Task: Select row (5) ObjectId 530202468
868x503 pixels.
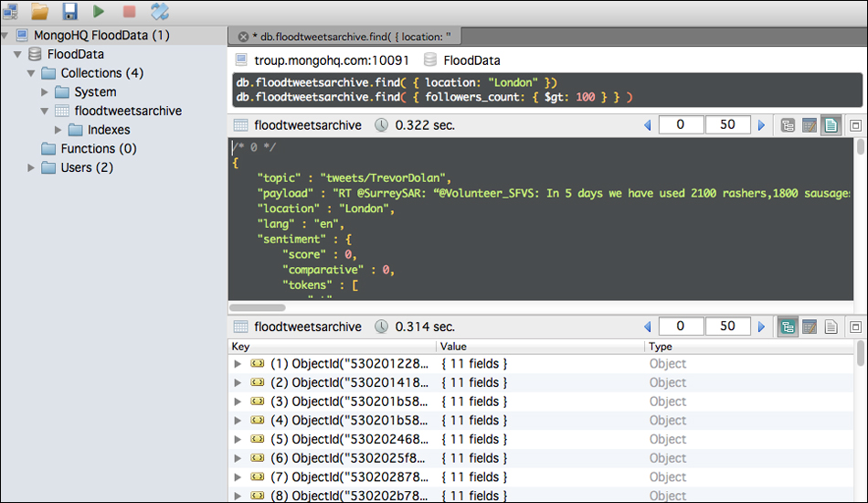Action: [542, 439]
